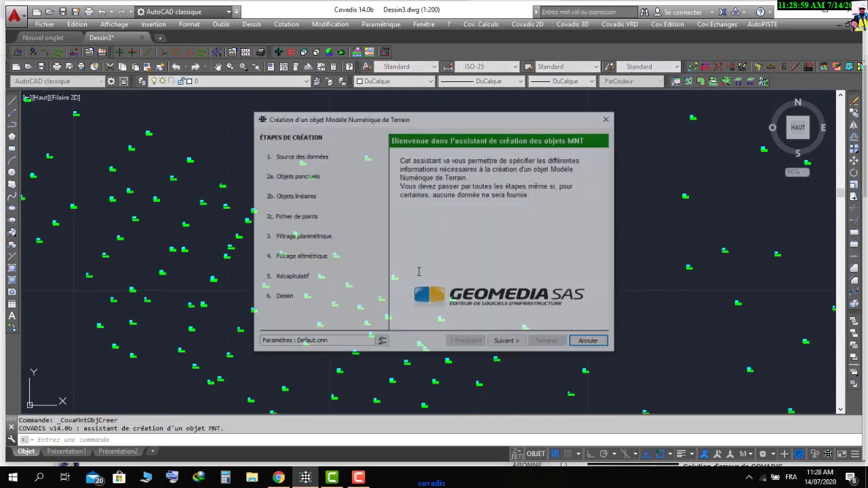Click Se connecter sign-in link
Viewport: 868px width, 488px height.
point(683,12)
